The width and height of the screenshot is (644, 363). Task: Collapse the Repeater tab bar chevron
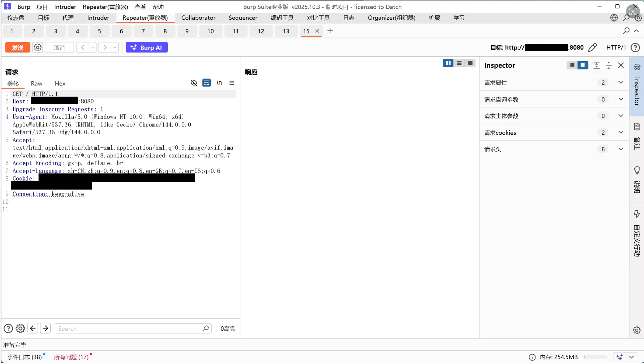[x=636, y=31]
